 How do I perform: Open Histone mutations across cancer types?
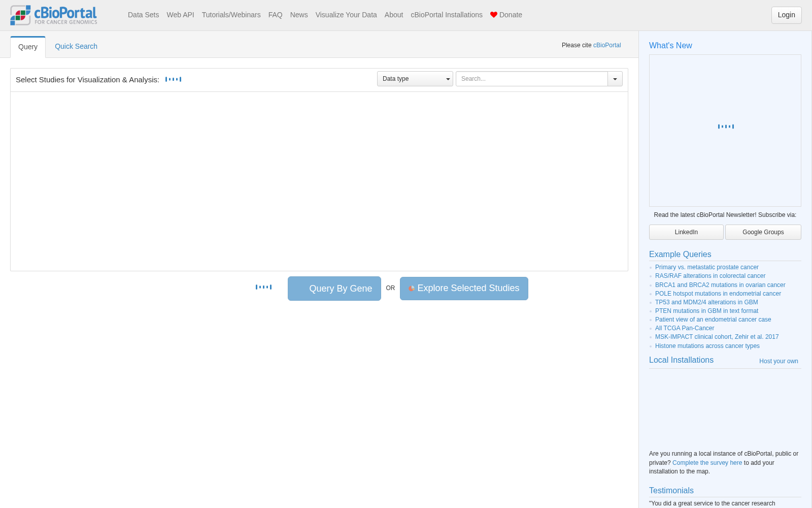[x=707, y=346]
